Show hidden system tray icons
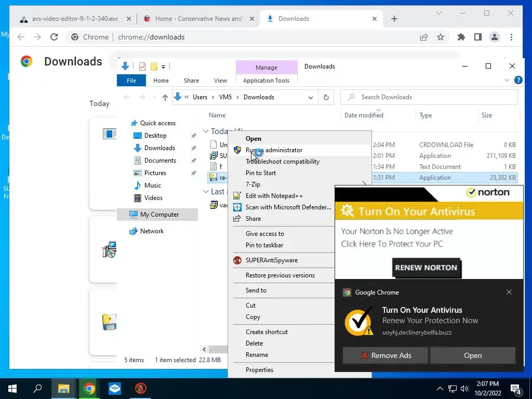 [x=440, y=389]
